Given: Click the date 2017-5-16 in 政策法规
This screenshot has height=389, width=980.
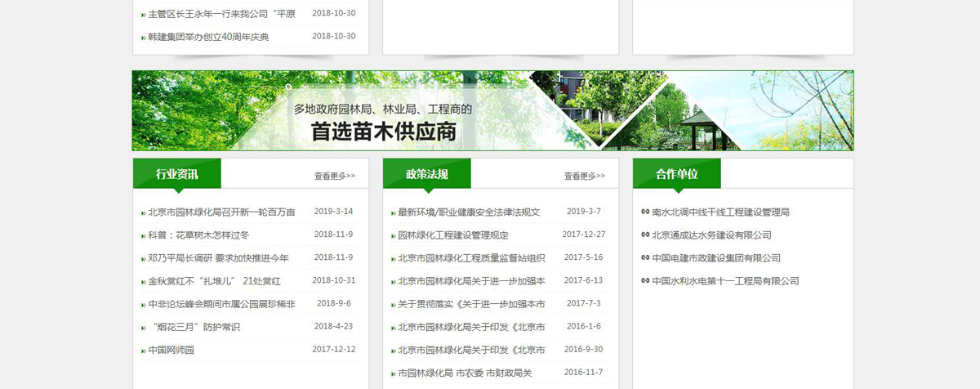Looking at the screenshot, I should tap(584, 257).
